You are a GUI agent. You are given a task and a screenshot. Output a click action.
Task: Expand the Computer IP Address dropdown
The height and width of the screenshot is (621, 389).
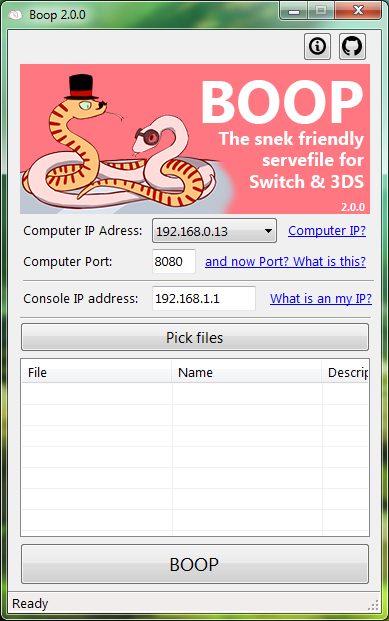click(214, 231)
